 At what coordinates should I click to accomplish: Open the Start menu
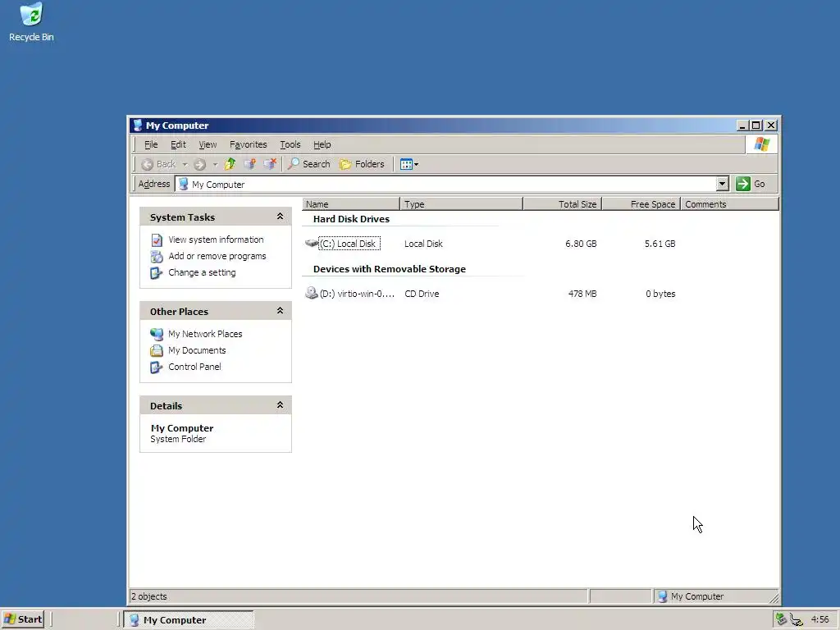point(22,619)
